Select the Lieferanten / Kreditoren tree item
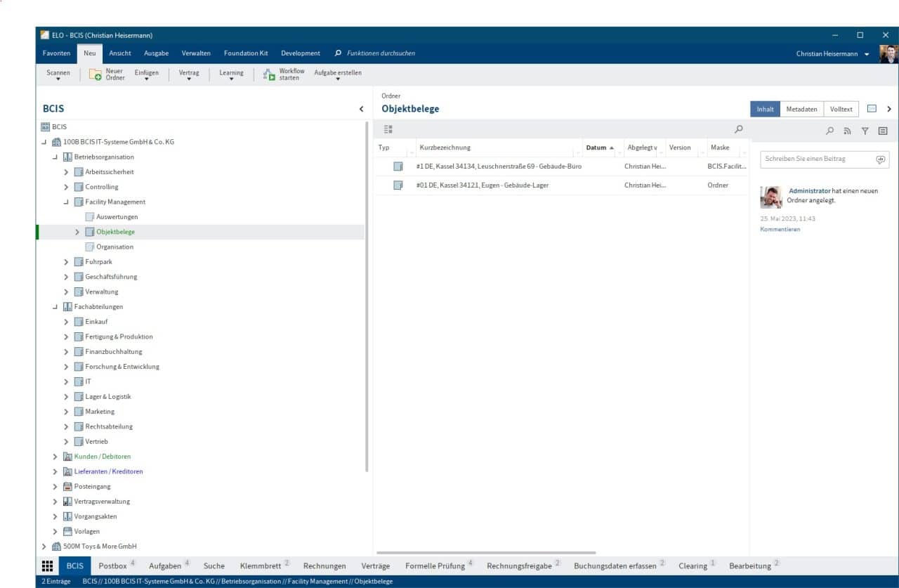The image size is (899, 588). tap(108, 471)
